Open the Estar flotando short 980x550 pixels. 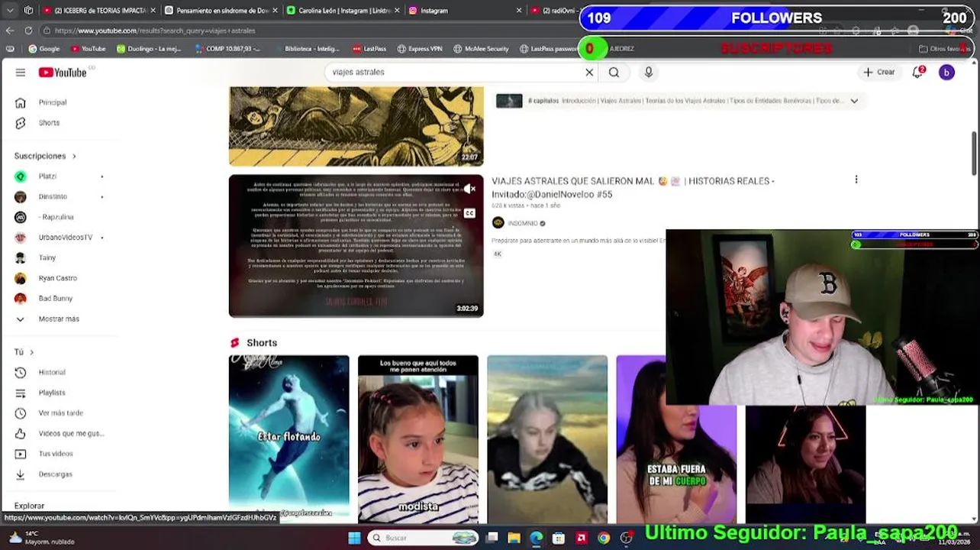pos(289,438)
